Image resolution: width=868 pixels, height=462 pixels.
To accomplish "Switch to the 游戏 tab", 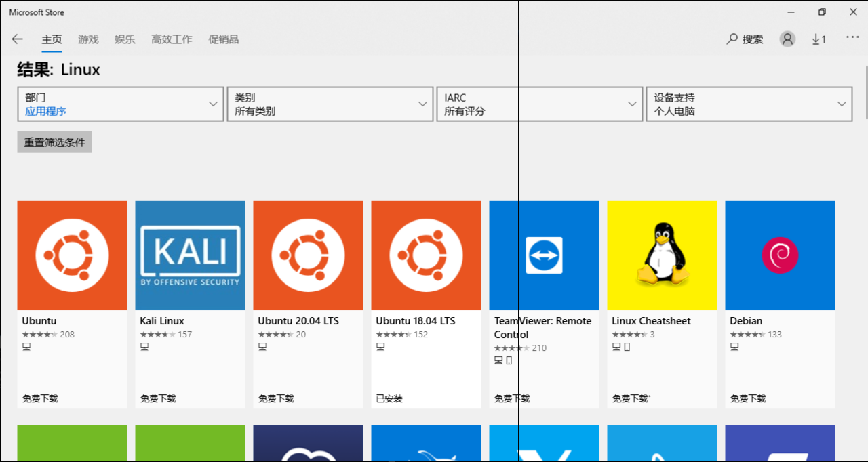I will (x=88, y=39).
